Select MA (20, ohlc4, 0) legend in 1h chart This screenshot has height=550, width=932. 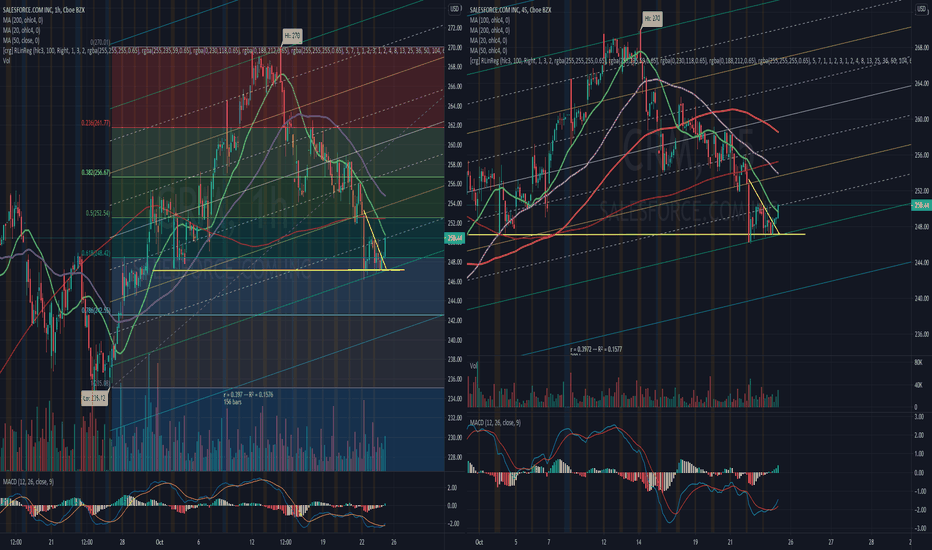coord(21,30)
